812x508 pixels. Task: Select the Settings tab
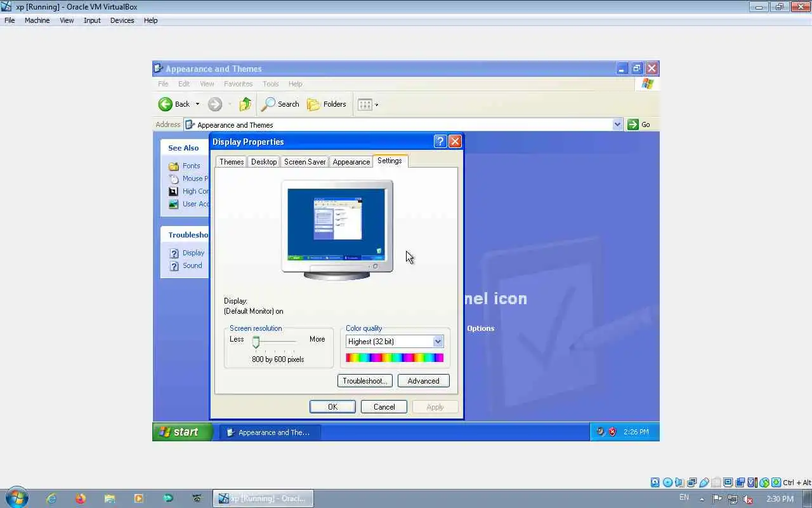pyautogui.click(x=390, y=161)
